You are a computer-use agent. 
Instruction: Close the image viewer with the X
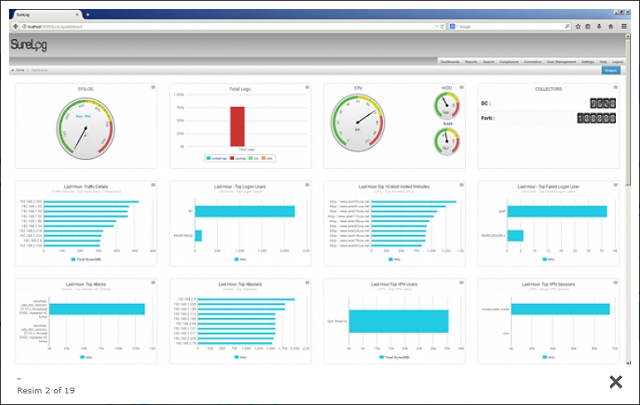pyautogui.click(x=616, y=382)
